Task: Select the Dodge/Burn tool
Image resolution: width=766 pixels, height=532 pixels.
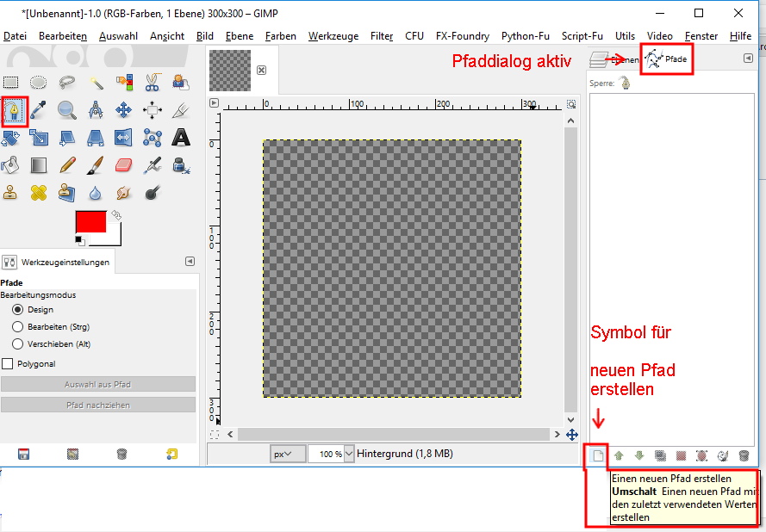Action: pyautogui.click(x=153, y=193)
